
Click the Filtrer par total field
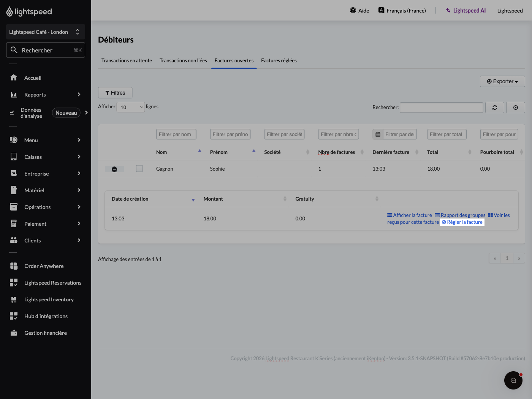(x=447, y=134)
